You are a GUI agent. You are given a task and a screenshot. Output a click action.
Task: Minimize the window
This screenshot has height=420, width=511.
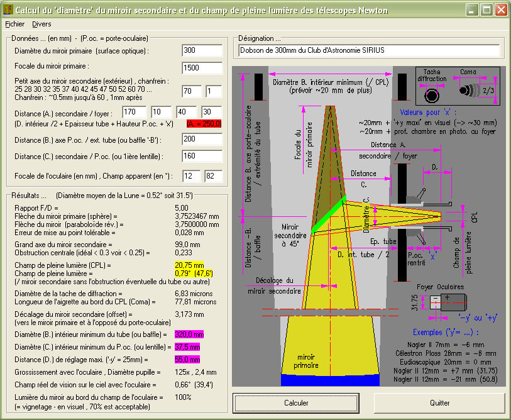[471, 10]
